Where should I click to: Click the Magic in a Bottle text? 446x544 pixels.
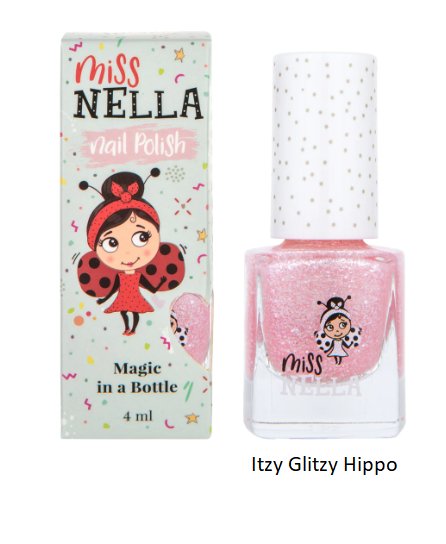137,378
